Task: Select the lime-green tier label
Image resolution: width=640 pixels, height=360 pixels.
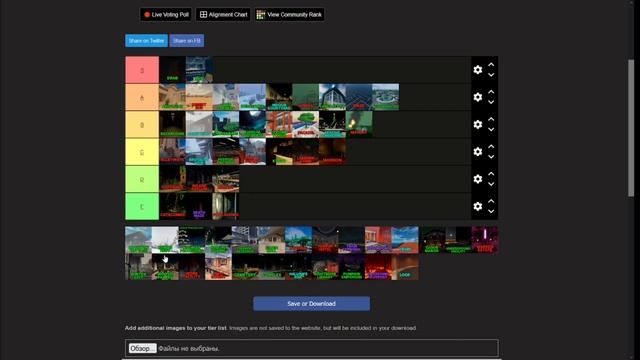Action: (142, 180)
